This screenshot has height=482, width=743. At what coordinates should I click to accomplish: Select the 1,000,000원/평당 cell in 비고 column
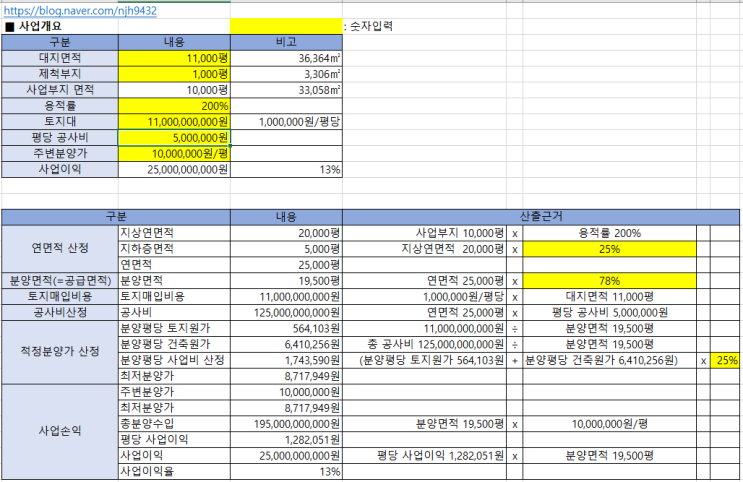[x=286, y=122]
